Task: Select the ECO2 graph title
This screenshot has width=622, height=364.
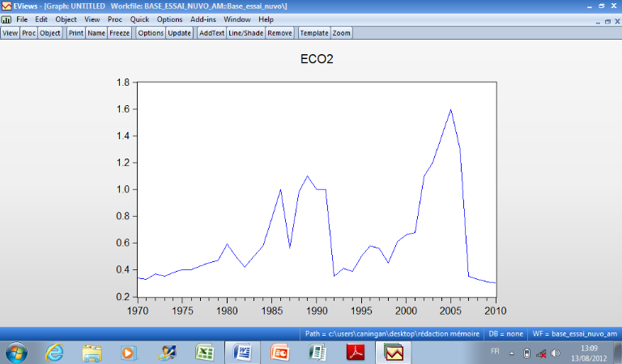Action: point(316,60)
